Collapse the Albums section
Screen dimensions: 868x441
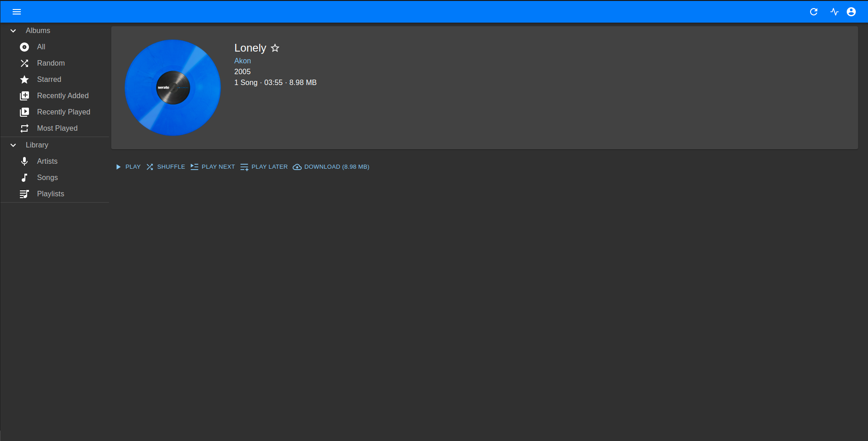(13, 30)
